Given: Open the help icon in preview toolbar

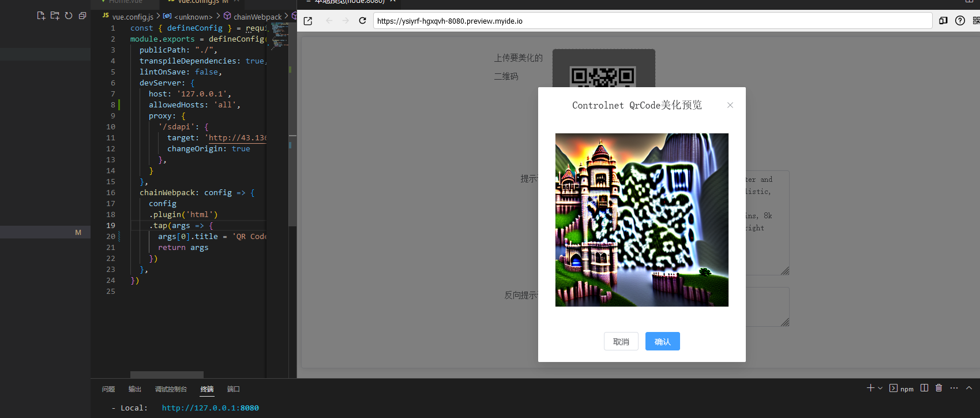Looking at the screenshot, I should [960, 21].
